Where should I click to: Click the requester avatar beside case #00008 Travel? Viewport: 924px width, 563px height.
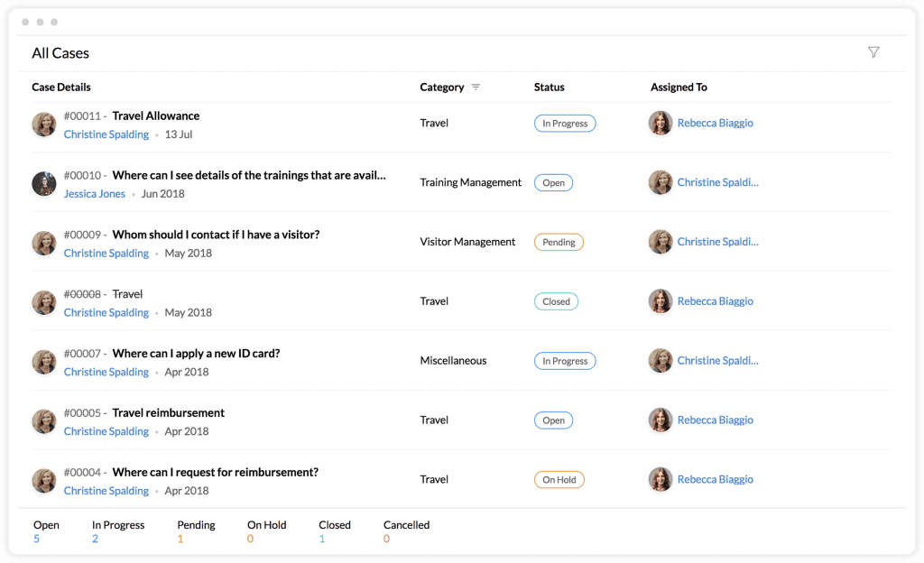43,301
